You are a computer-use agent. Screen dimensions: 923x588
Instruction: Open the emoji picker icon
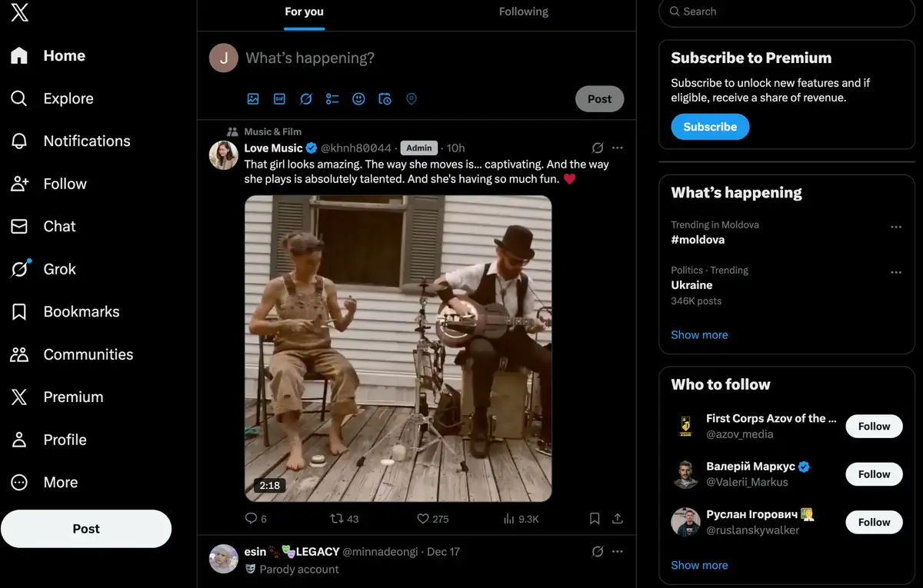358,98
